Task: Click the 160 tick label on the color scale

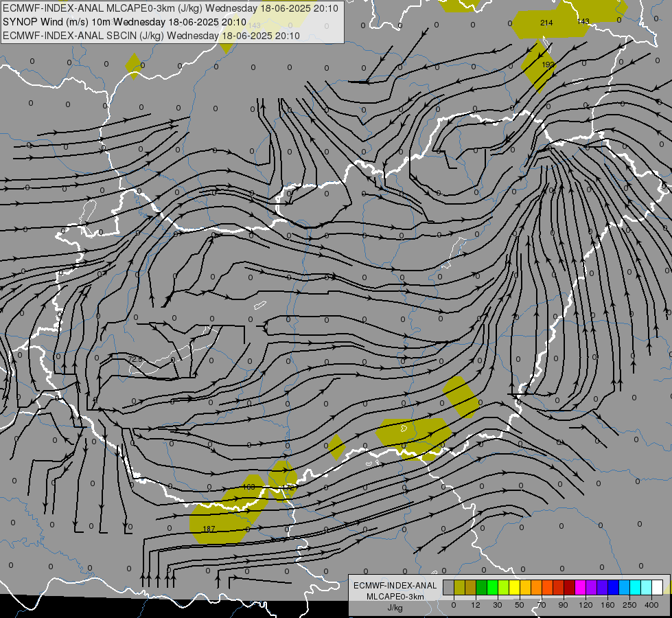Action: pyautogui.click(x=607, y=605)
